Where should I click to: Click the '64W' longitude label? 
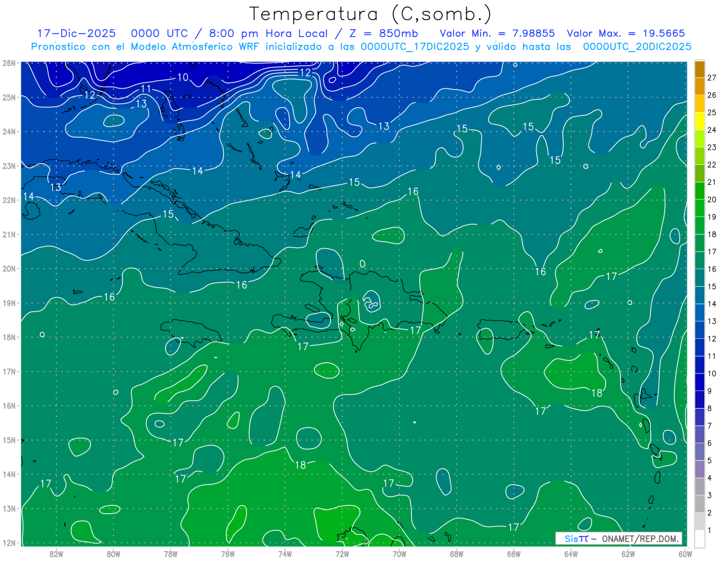[x=571, y=554]
